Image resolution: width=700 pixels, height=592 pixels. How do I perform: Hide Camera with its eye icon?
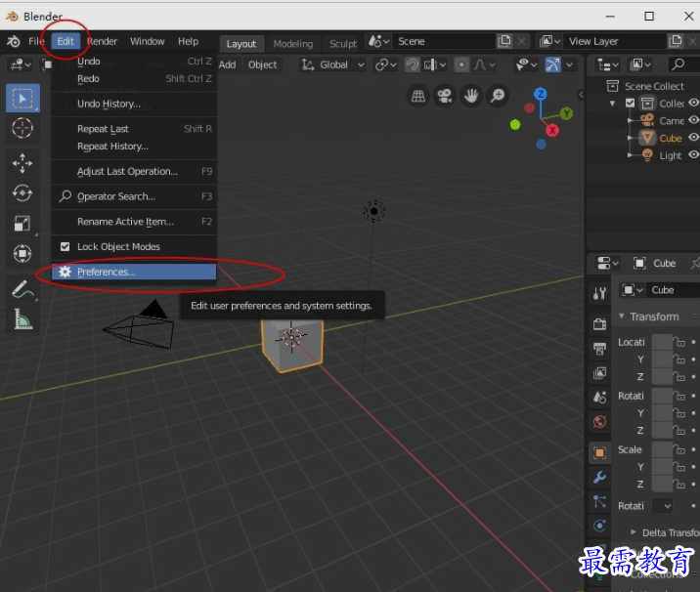pos(693,120)
